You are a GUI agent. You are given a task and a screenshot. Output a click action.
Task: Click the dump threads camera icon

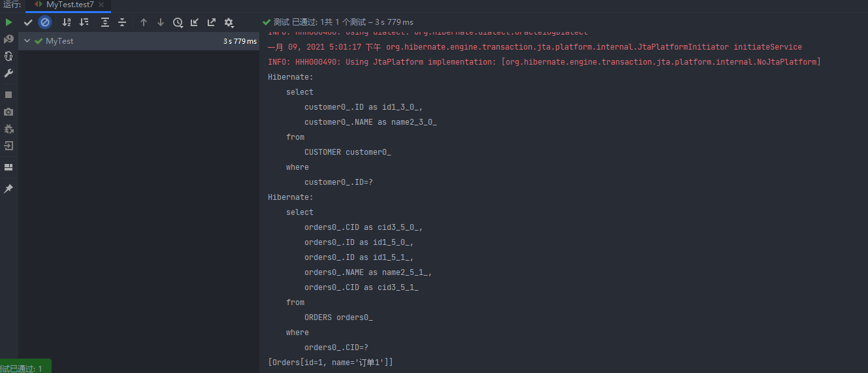(8, 112)
